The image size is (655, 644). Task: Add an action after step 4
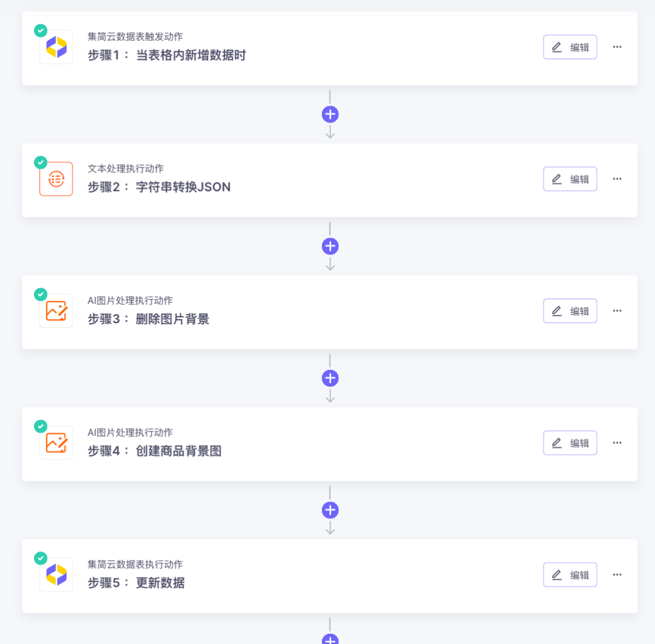point(330,510)
